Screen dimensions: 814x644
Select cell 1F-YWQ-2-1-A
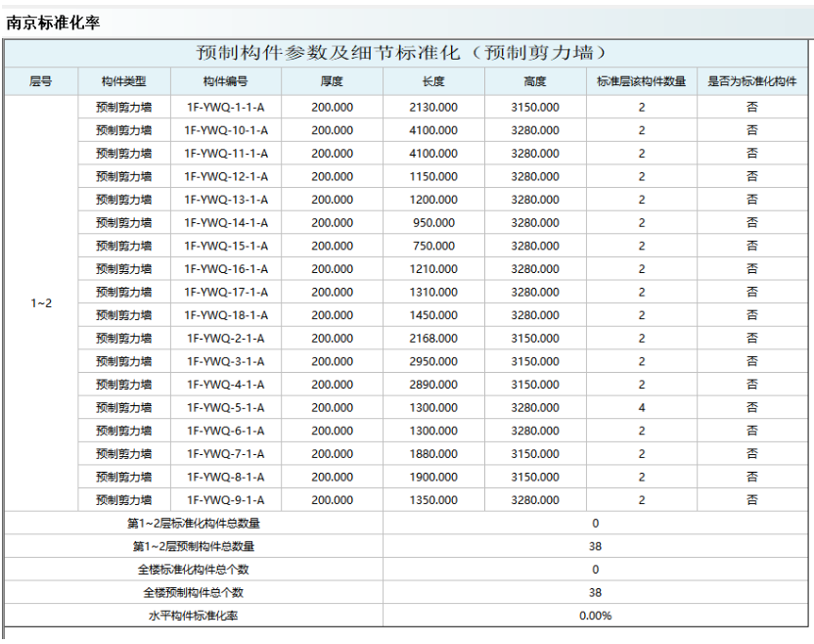pyautogui.click(x=226, y=338)
